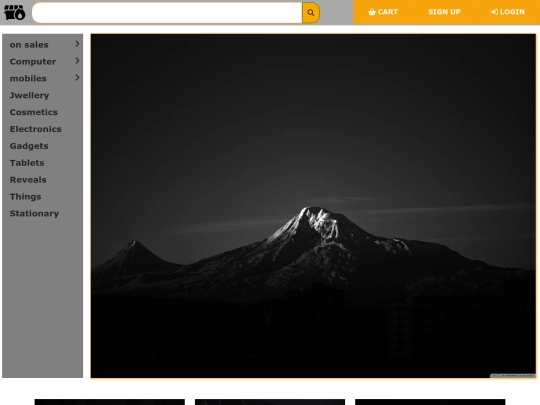
Task: Click the mountain banner image
Action: pos(313,206)
